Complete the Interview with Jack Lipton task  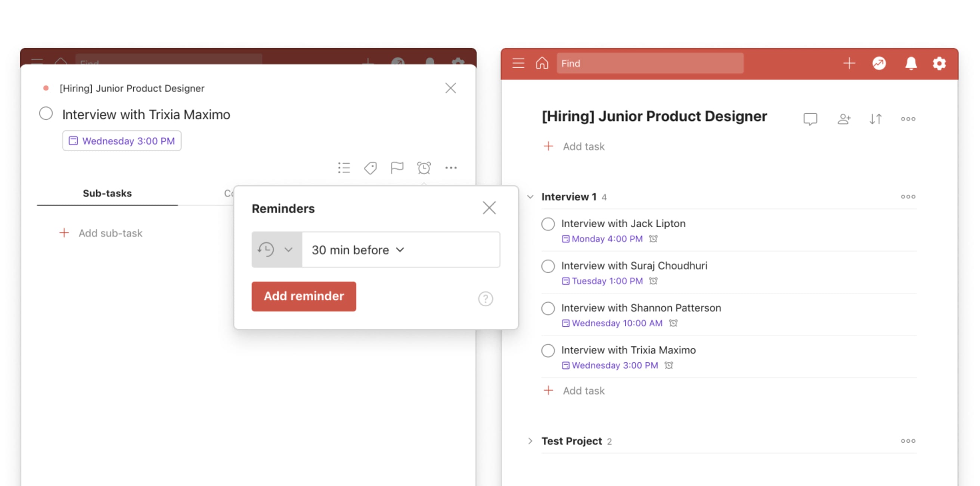coord(548,224)
